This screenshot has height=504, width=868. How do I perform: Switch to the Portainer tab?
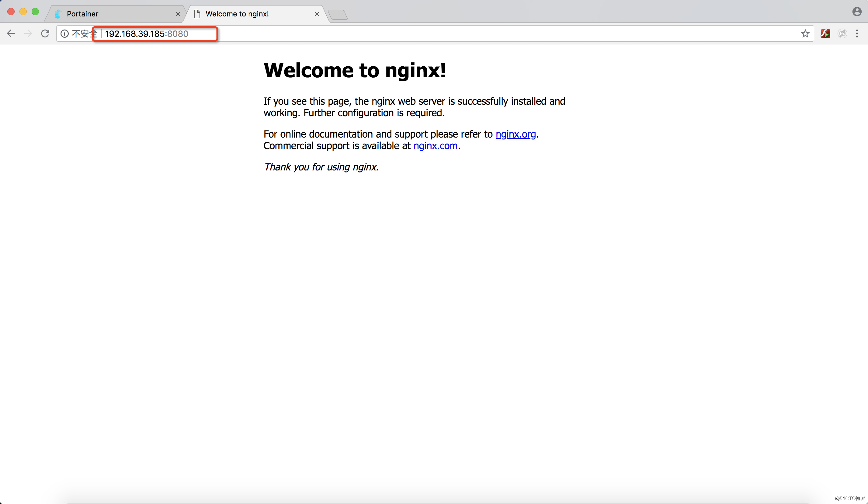point(115,14)
